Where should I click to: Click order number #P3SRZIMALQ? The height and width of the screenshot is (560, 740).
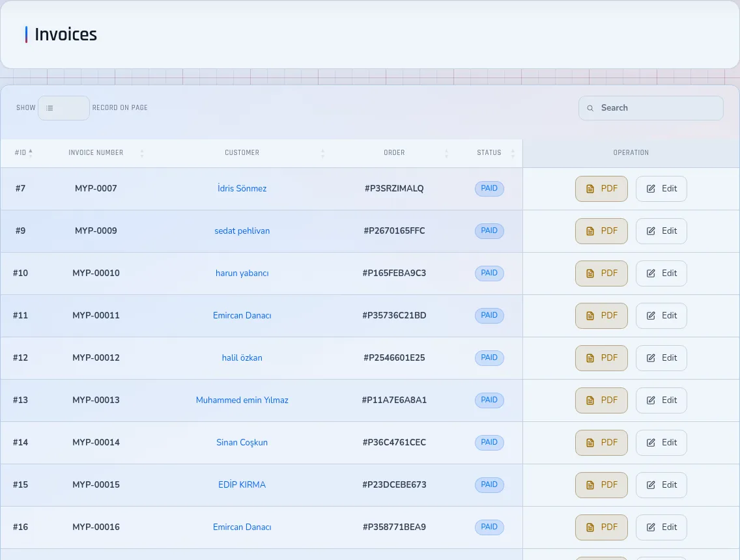click(x=394, y=188)
